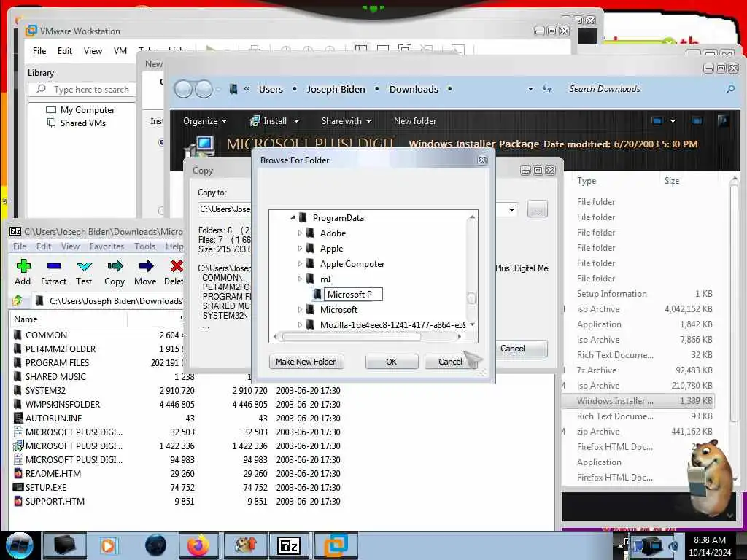The width and height of the screenshot is (747, 560).
Task: Click the back button in Explorer window
Action: [x=183, y=89]
